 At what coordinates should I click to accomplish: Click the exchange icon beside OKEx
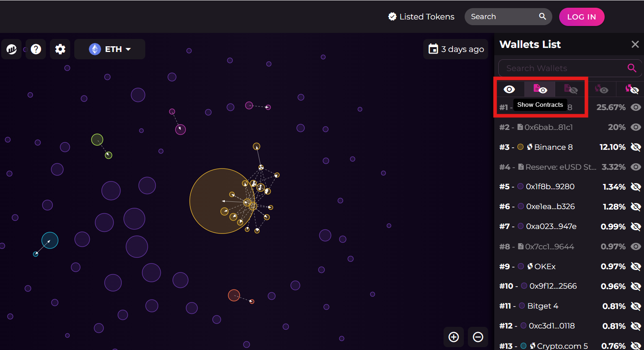530,266
